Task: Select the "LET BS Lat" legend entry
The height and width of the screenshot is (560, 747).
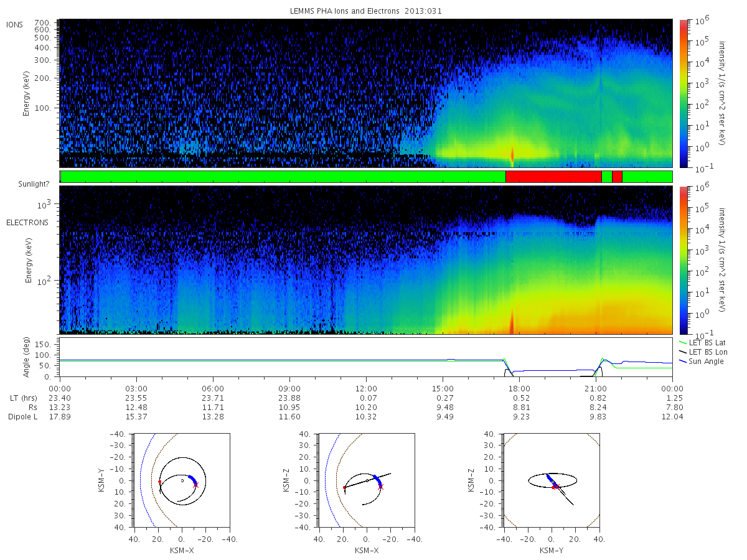Action: click(704, 343)
